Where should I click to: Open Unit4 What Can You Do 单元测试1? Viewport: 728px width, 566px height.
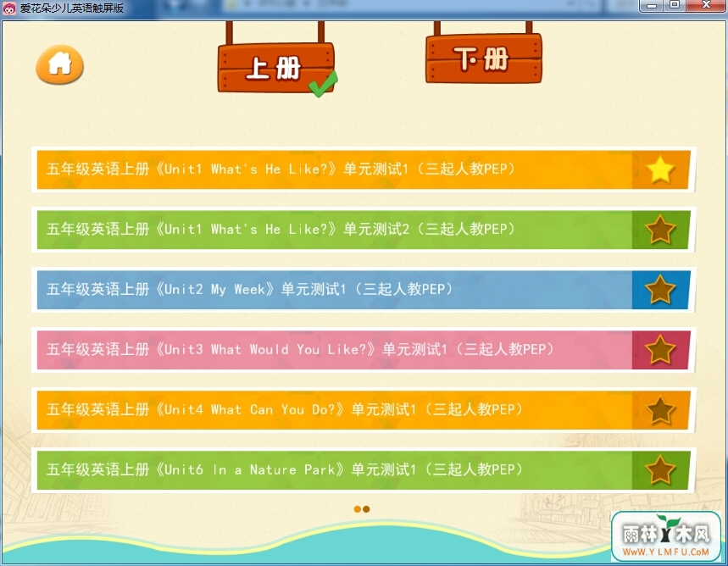pyautogui.click(x=363, y=410)
